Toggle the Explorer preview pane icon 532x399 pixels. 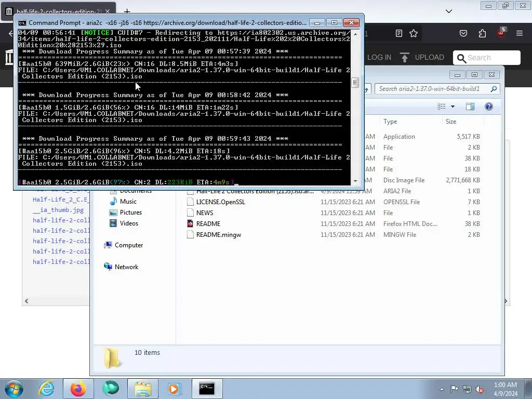coord(470,107)
